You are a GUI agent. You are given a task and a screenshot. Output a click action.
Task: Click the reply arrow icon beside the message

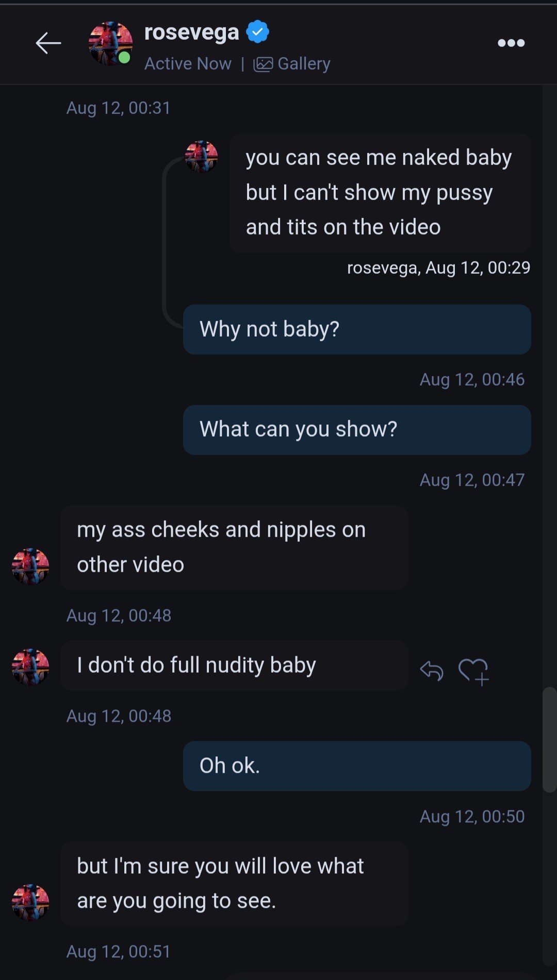coord(432,671)
